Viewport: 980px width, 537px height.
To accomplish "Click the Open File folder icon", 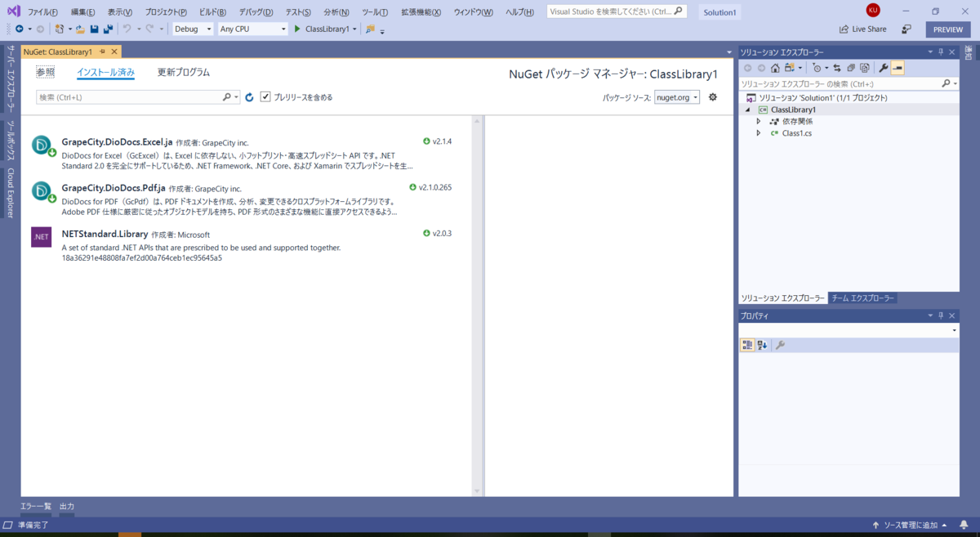I will click(80, 29).
